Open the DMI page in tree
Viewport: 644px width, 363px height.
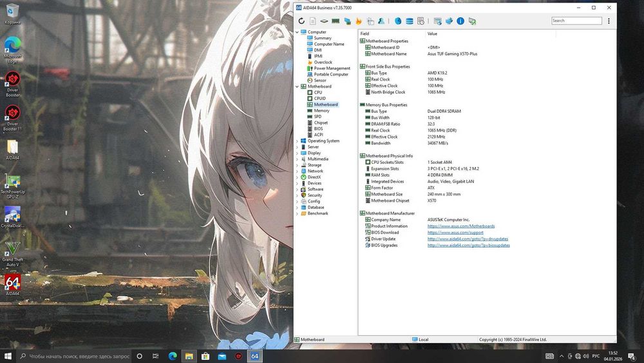point(318,50)
